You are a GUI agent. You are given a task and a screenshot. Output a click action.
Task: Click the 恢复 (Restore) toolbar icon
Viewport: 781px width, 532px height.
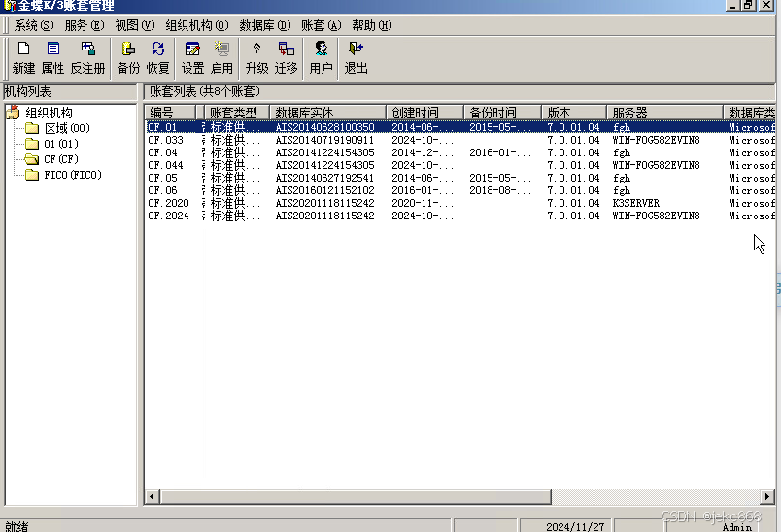pos(158,57)
